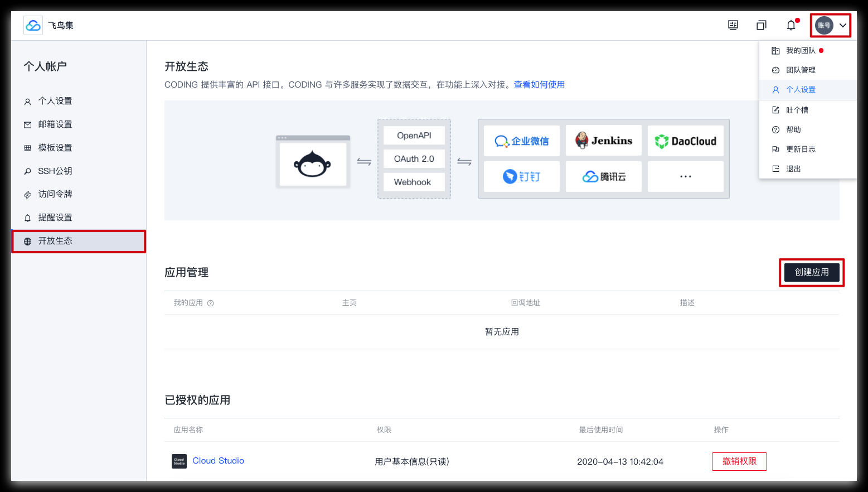
Task: Go to 访问令牌 in the sidebar
Action: pyautogui.click(x=55, y=194)
